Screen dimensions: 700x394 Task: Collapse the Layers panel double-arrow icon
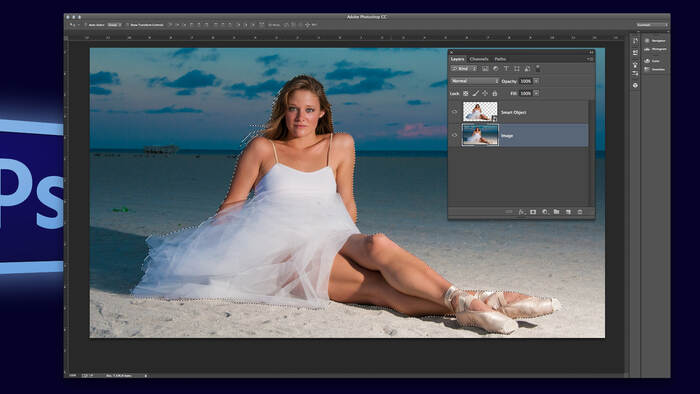point(591,52)
